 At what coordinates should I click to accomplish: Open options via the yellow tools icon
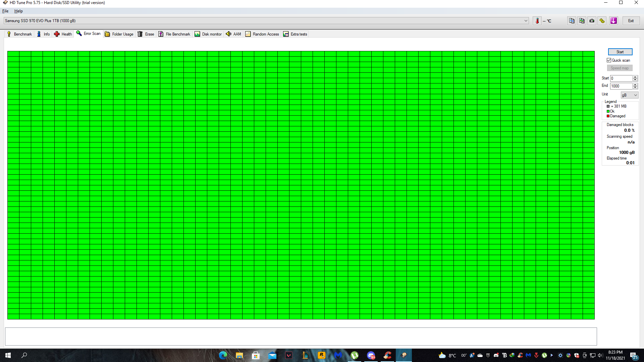pyautogui.click(x=602, y=21)
